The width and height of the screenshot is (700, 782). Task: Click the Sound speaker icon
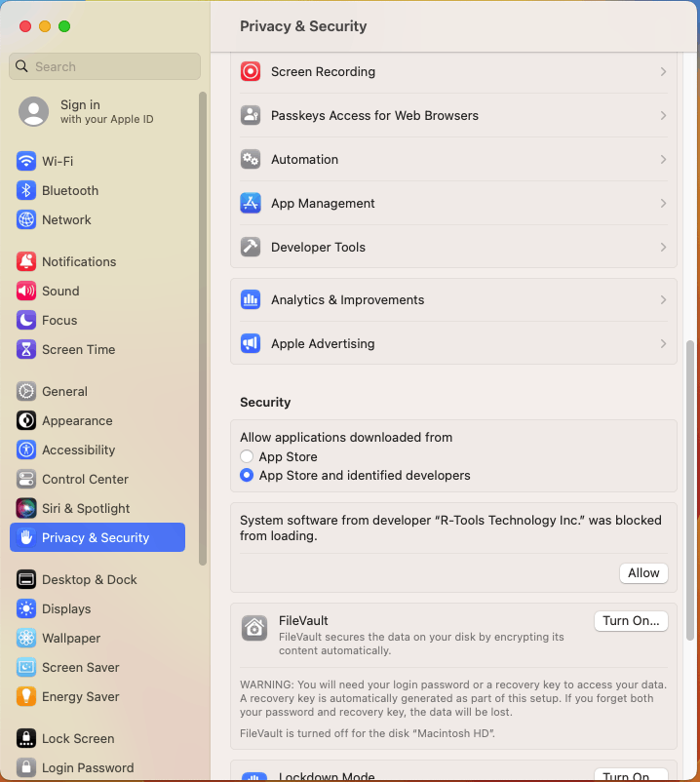pyautogui.click(x=26, y=292)
